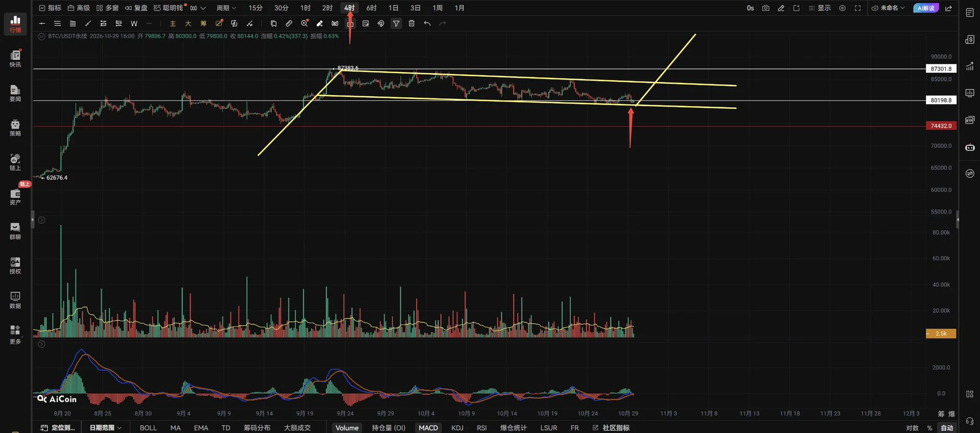
Task: Toggle the EMA indicator
Action: [201, 428]
